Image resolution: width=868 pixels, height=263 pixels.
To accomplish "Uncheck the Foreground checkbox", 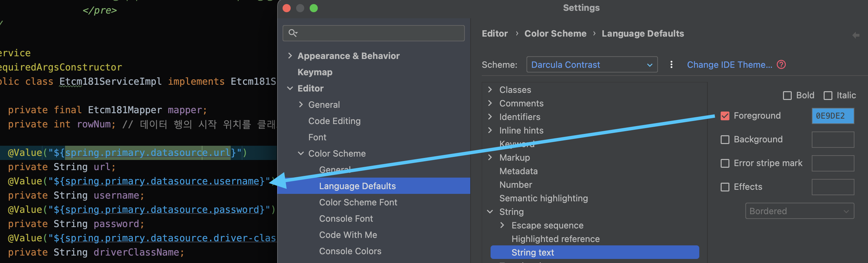I will (725, 116).
